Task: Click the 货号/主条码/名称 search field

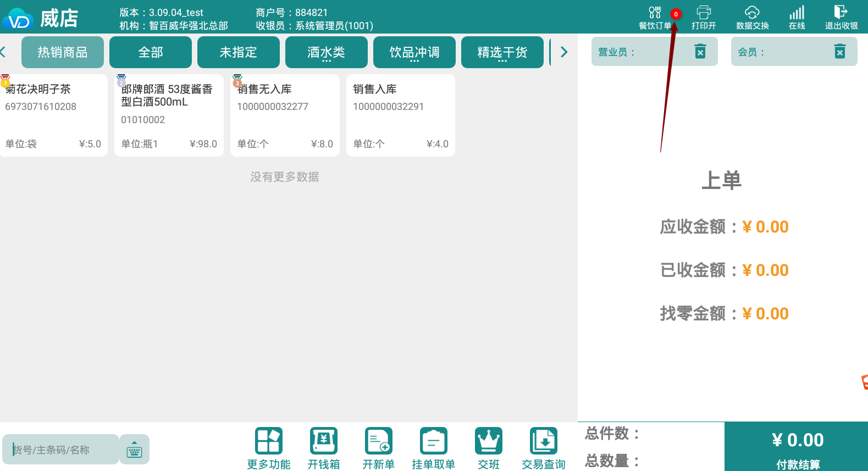Action: coord(60,450)
